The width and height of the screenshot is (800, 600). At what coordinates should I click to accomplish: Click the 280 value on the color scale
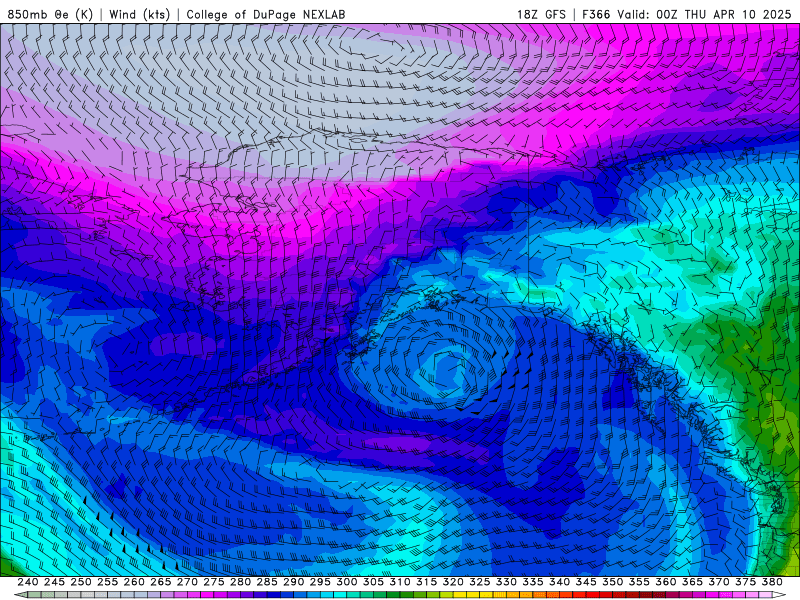pos(240,582)
